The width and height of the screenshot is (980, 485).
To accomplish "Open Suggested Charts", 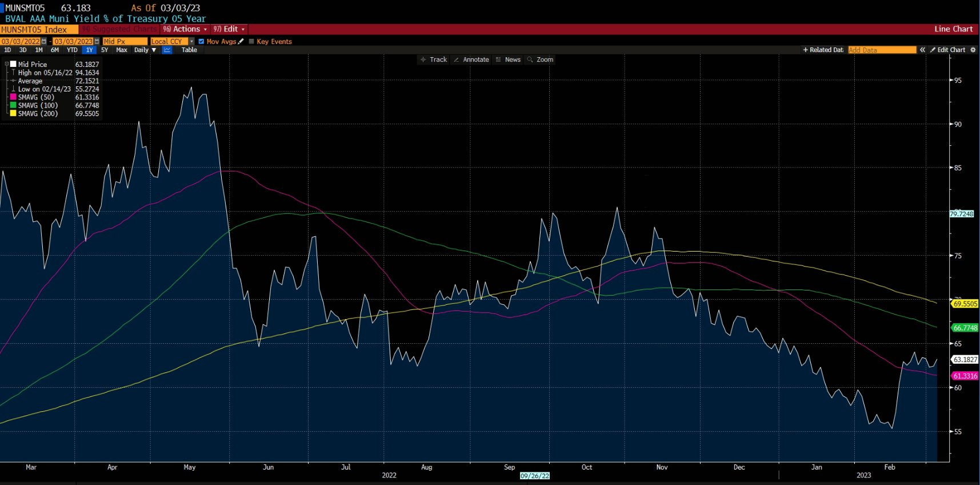I will click(x=119, y=29).
